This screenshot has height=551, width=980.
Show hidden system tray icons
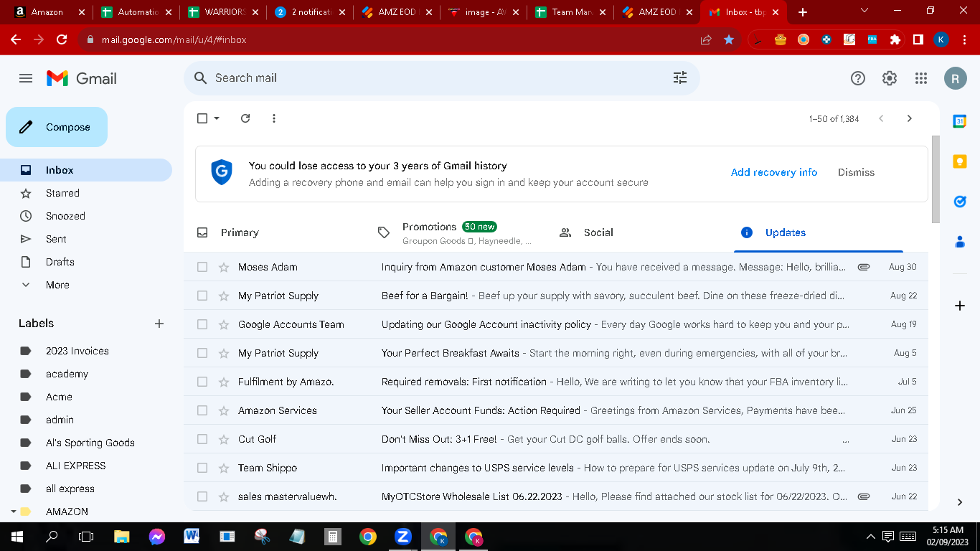pos(871,536)
